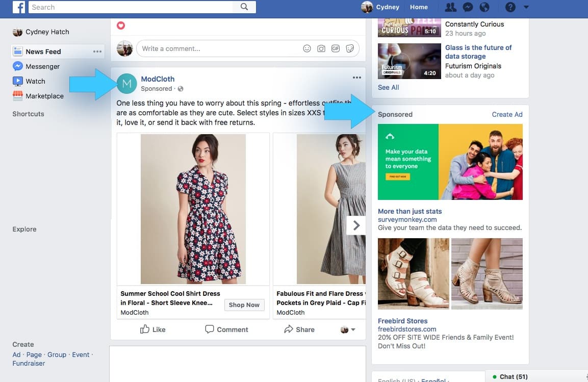The width and height of the screenshot is (588, 382).
Task: Click ModCloth round avatar icon
Action: [x=127, y=84]
